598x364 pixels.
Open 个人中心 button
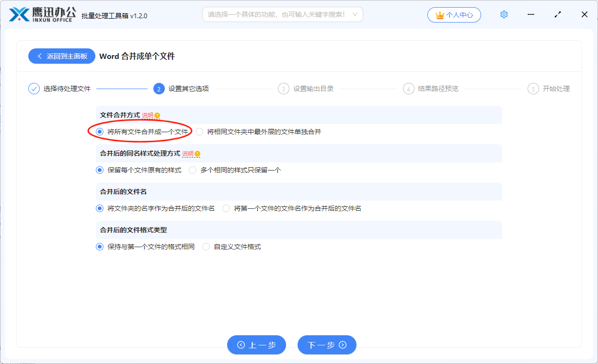[454, 15]
